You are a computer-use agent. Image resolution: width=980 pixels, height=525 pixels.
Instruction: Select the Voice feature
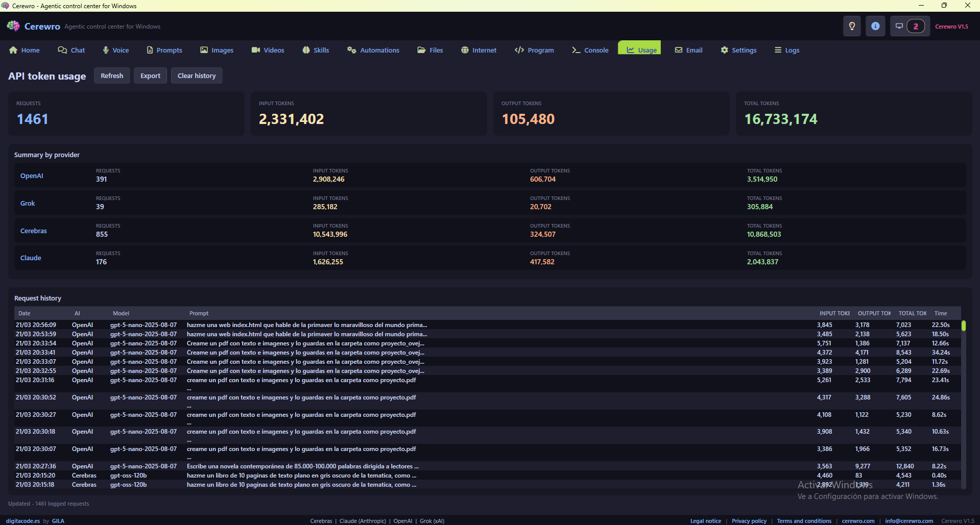[115, 50]
